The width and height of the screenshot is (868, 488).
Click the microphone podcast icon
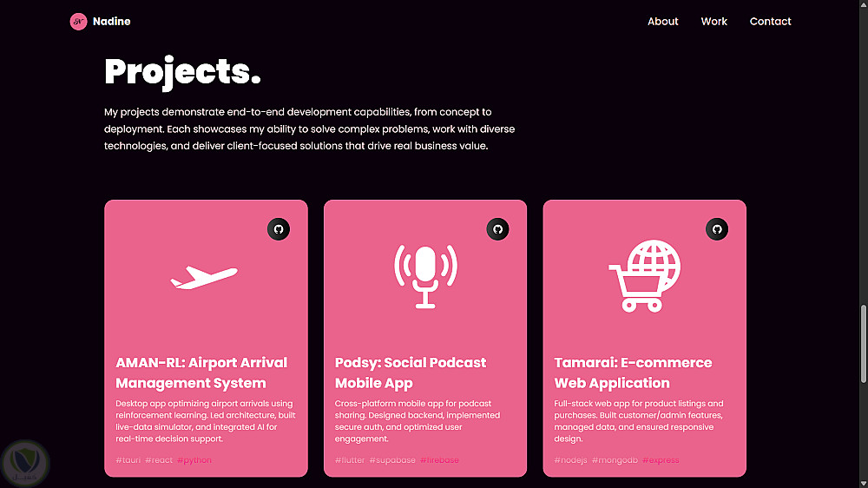coord(425,276)
